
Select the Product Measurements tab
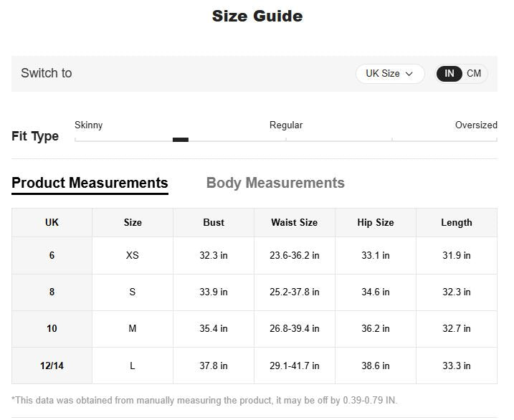[x=90, y=183]
